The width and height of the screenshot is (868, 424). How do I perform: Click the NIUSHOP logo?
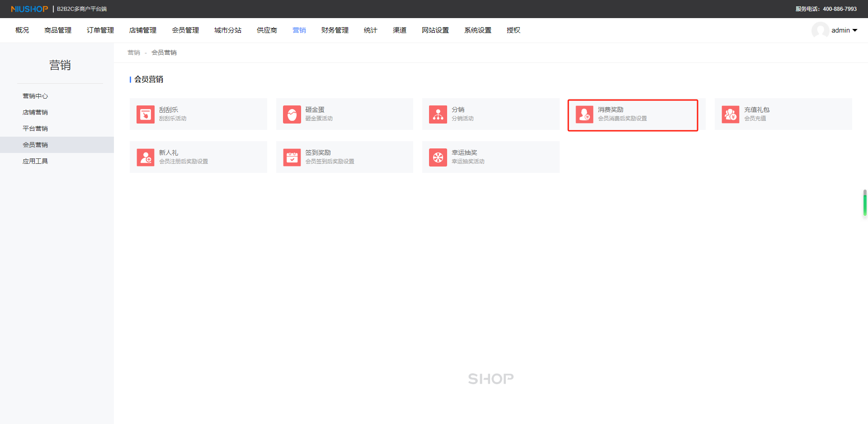tap(29, 9)
